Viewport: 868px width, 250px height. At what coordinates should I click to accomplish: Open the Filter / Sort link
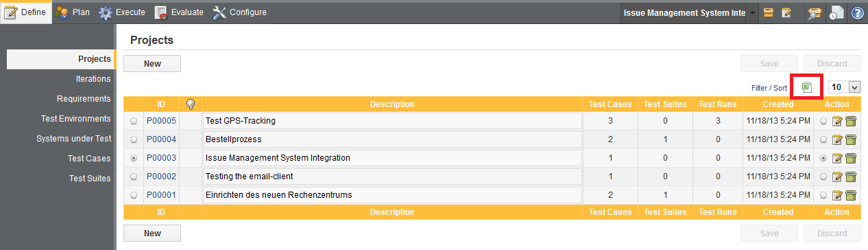[x=769, y=88]
